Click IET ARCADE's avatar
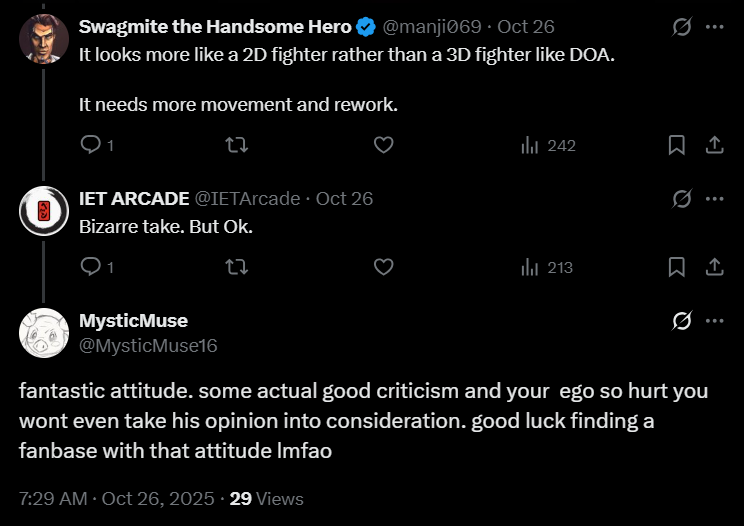 [x=44, y=211]
